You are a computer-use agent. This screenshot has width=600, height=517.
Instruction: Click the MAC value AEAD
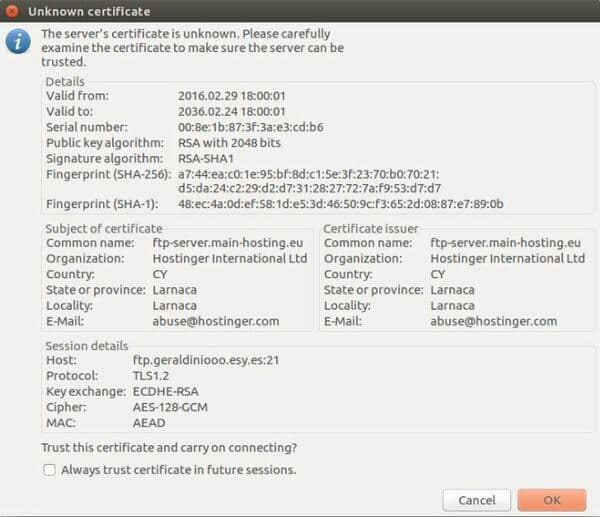pyautogui.click(x=149, y=422)
